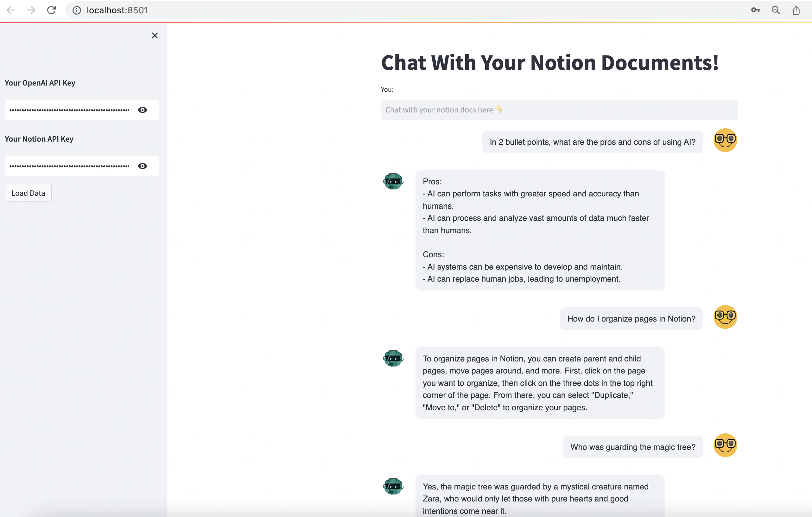Click the browser share icon
This screenshot has width=812, height=517.
point(796,10)
